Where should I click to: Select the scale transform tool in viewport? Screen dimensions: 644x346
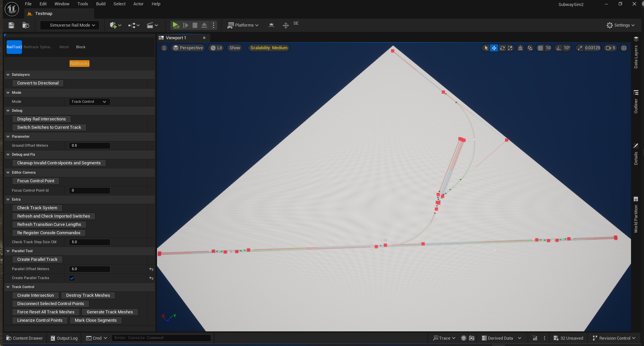click(510, 48)
